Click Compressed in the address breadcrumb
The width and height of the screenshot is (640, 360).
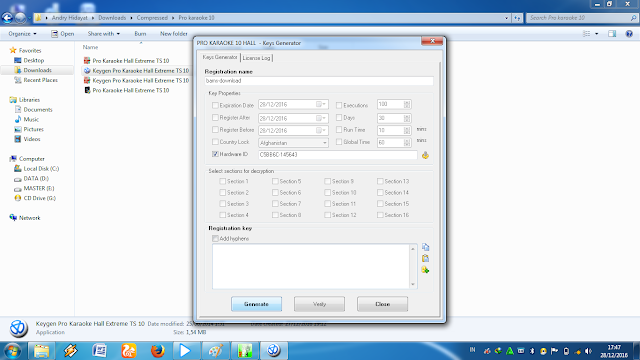click(x=152, y=18)
